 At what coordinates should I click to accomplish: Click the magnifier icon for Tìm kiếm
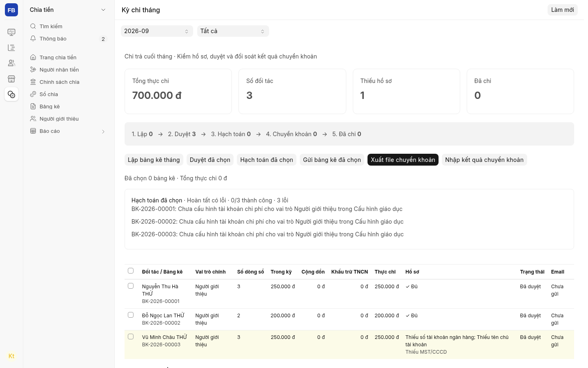pos(33,26)
